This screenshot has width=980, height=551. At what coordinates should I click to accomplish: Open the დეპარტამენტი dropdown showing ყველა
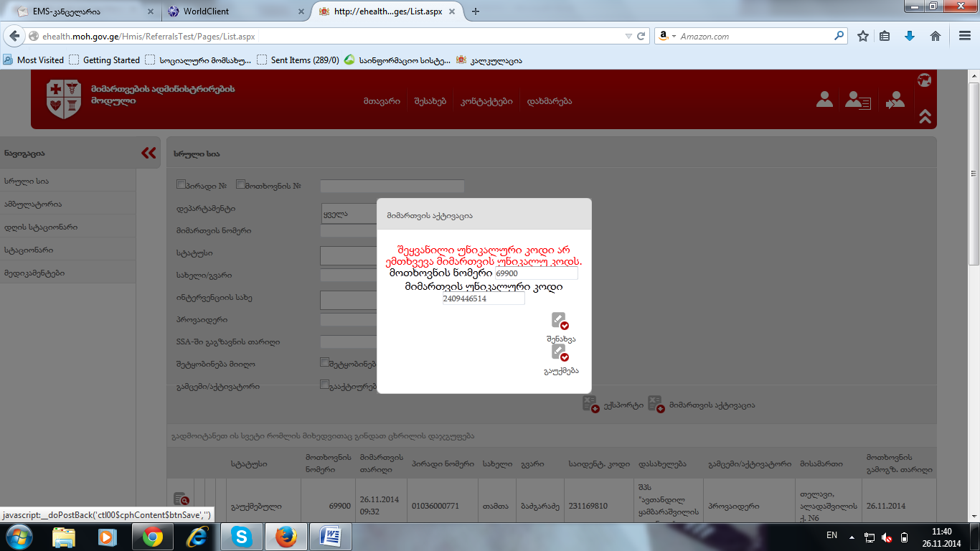[x=349, y=214]
